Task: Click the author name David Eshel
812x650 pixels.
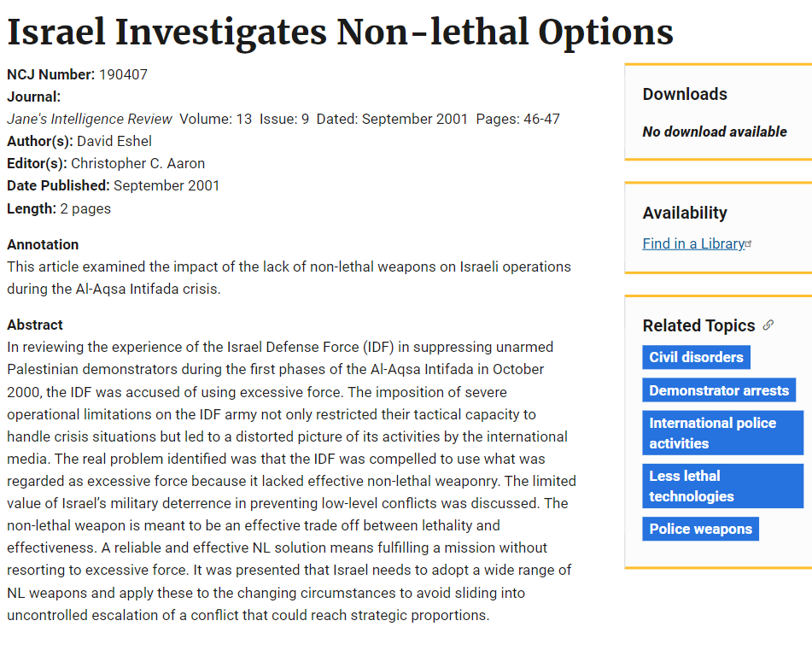Action: point(114,141)
